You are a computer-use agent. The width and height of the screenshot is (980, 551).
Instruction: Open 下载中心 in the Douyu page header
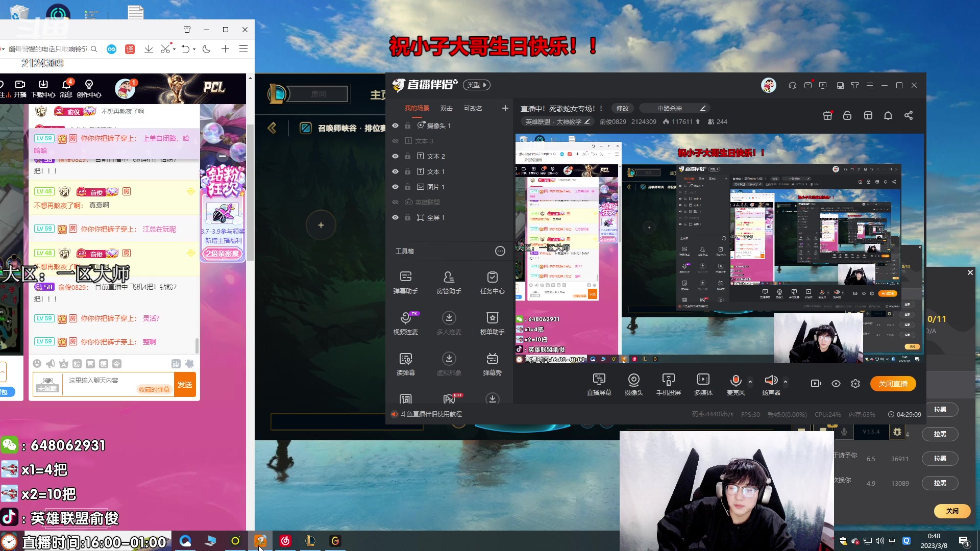43,88
